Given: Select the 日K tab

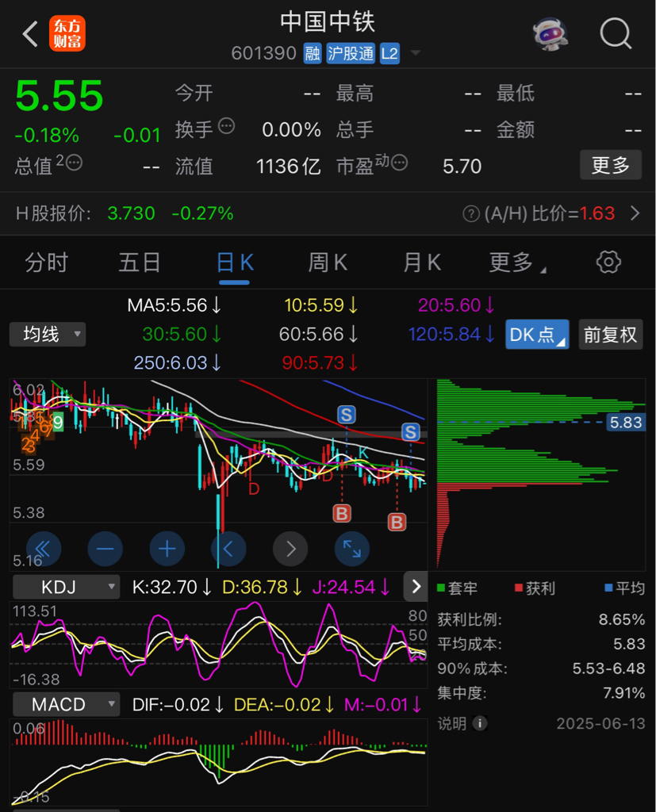Looking at the screenshot, I should coord(235,262).
